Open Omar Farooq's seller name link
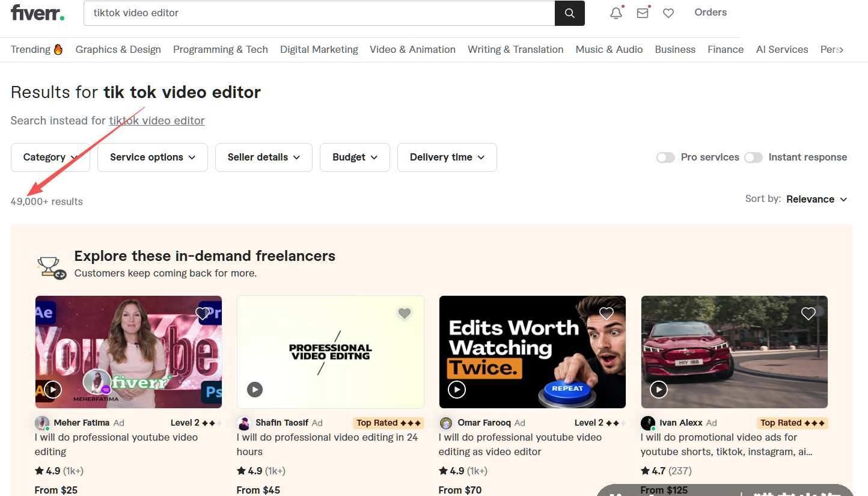The height and width of the screenshot is (496, 868). (x=484, y=423)
